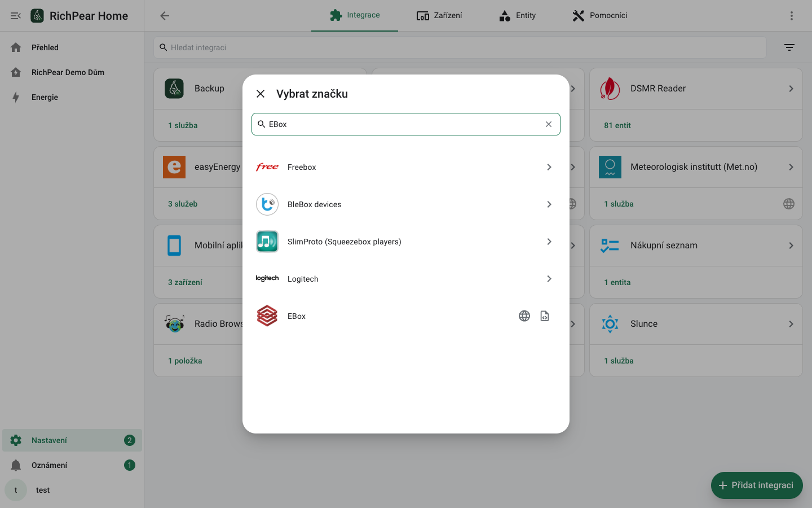Image resolution: width=812 pixels, height=508 pixels.
Task: Expand the Logitech brand entry
Action: (x=549, y=279)
